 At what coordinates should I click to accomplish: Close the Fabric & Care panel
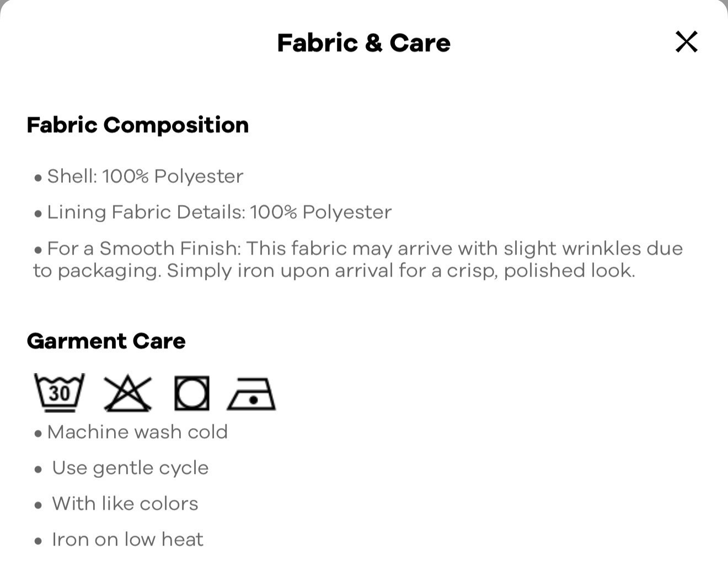tap(687, 42)
